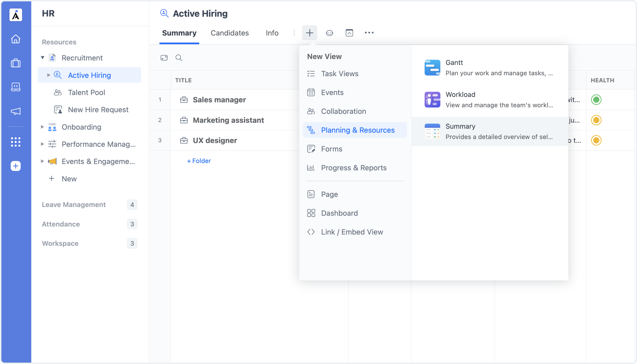Switch to the Summary tab
Image resolution: width=637 pixels, height=364 pixels.
[x=179, y=33]
